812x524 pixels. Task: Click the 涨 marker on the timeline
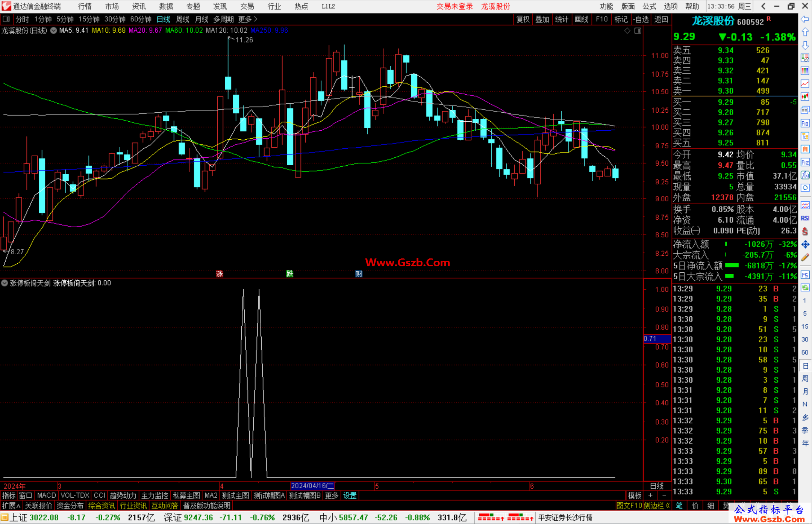(x=220, y=273)
